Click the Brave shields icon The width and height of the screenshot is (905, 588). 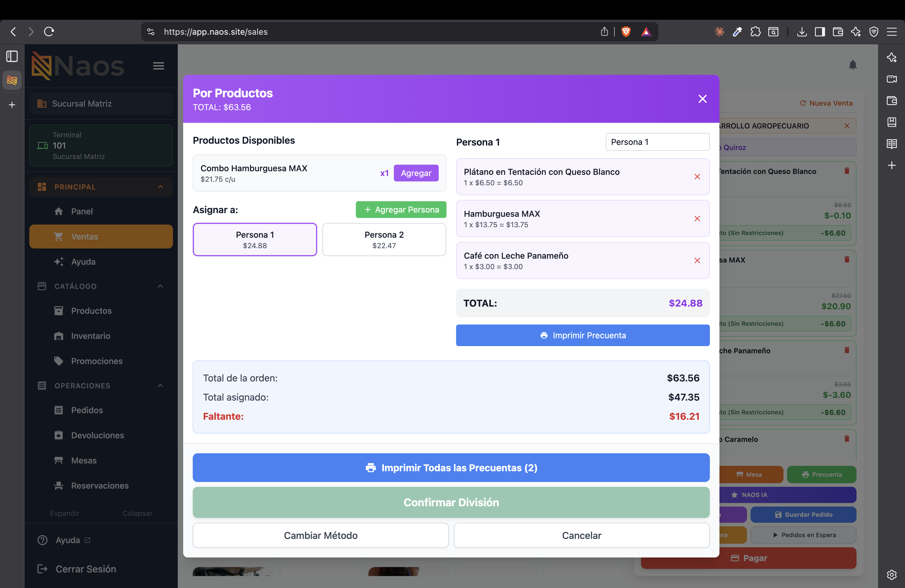coord(626,31)
